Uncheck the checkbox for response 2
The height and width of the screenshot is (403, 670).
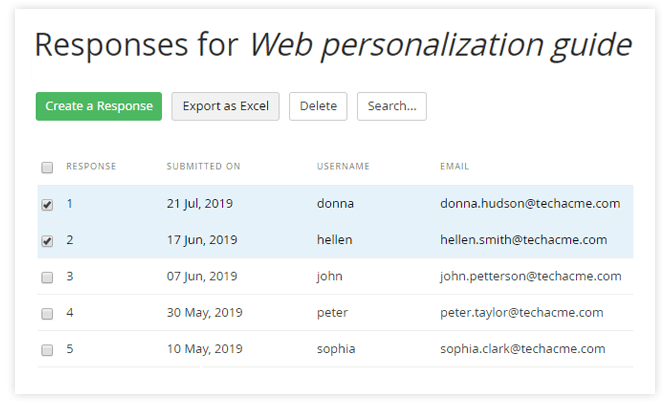tap(47, 241)
